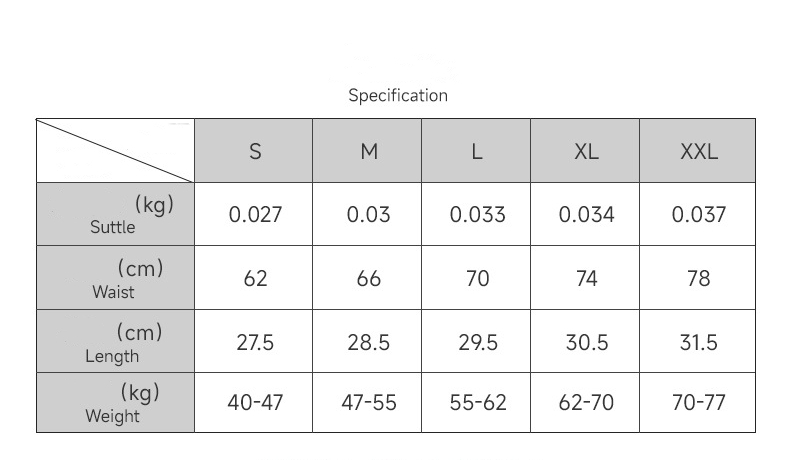Viewport: 790px width, 460px height.
Task: Select the Waist (cm) row label
Action: point(116,279)
